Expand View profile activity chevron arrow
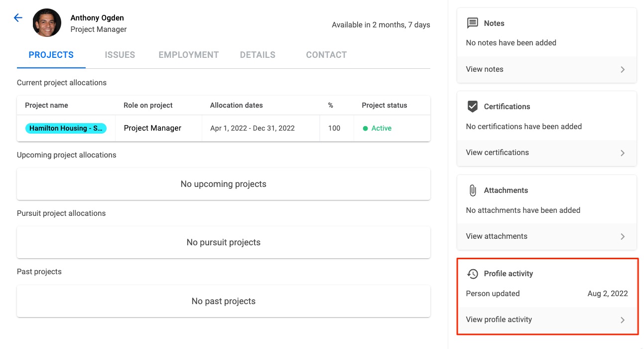The height and width of the screenshot is (349, 644). (623, 320)
